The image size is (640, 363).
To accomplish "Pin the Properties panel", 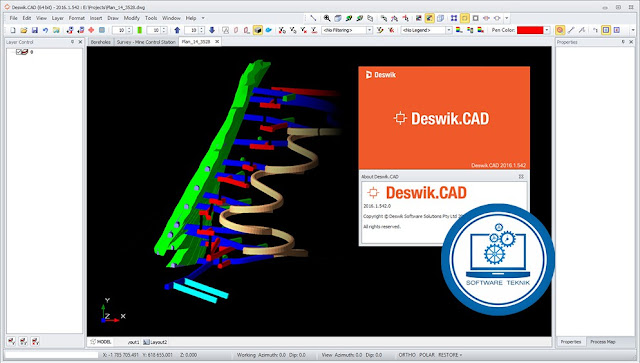I will click(x=623, y=42).
